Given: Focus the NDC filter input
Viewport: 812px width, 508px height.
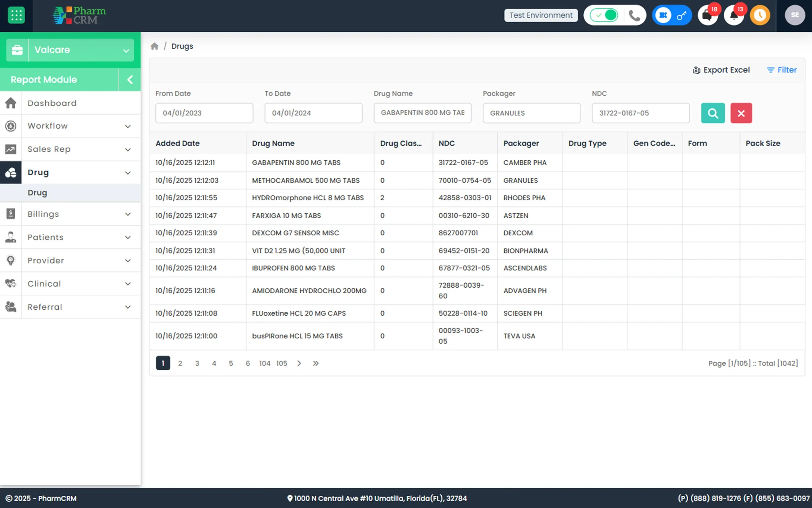Looking at the screenshot, I should point(640,113).
